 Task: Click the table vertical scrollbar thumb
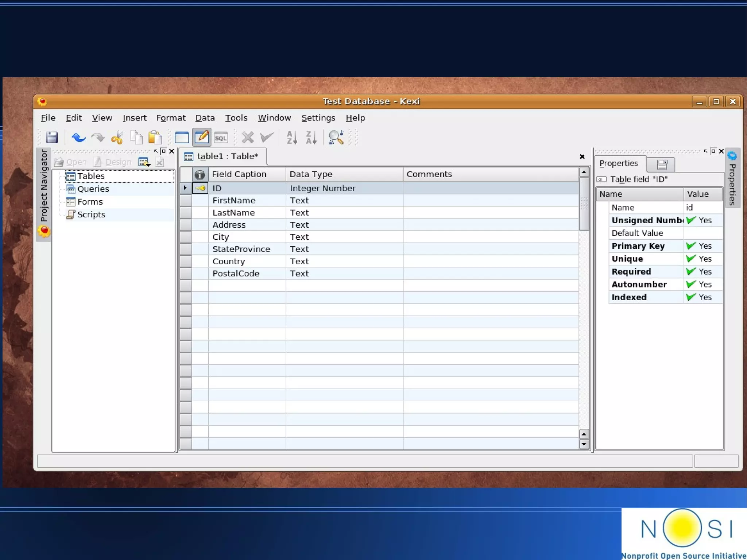pyautogui.click(x=584, y=204)
